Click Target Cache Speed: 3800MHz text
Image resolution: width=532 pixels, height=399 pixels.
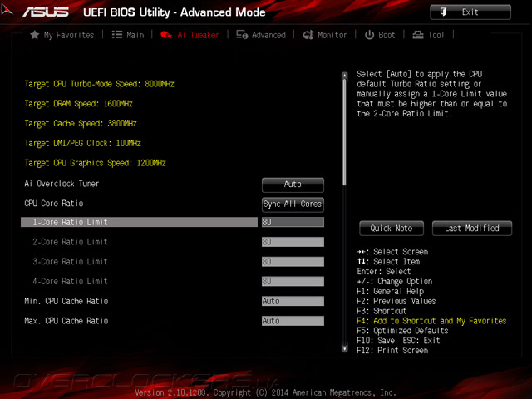click(x=81, y=124)
